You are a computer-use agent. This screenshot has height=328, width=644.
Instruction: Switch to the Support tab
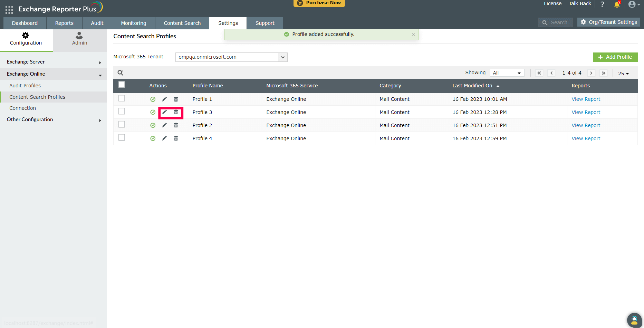pos(265,23)
